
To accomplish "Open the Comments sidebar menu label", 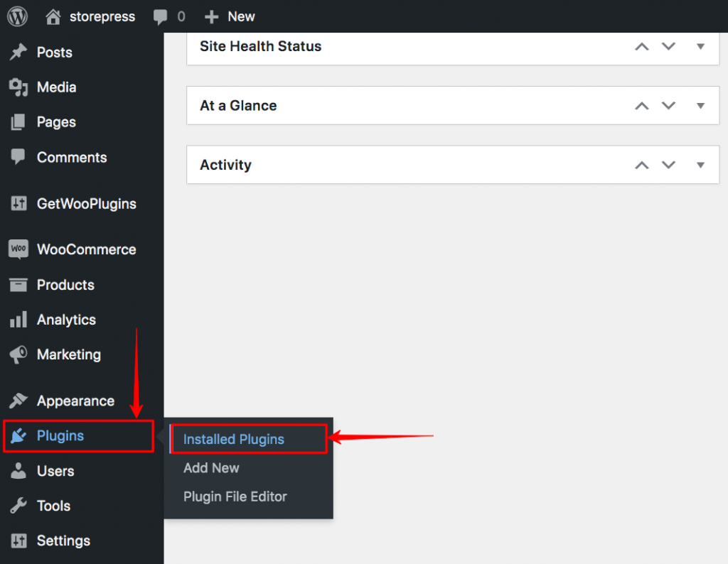I will click(x=72, y=158).
